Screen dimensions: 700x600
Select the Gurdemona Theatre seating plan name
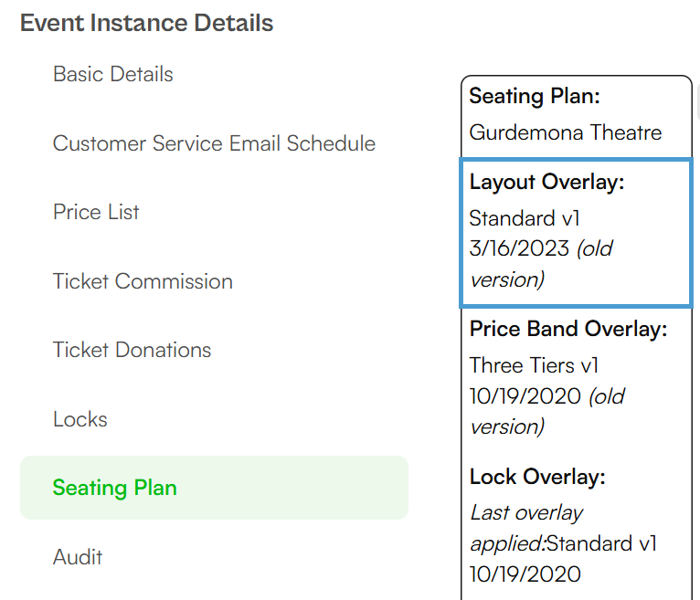[565, 132]
